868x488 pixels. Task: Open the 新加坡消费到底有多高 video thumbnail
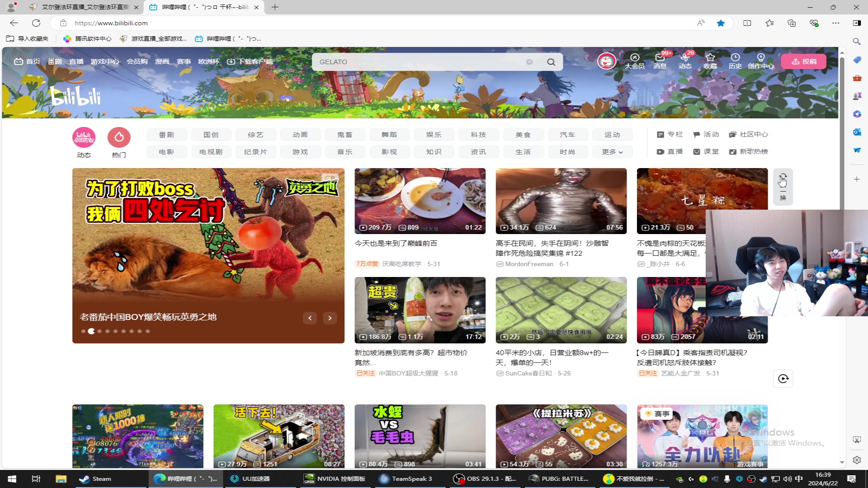pyautogui.click(x=420, y=310)
